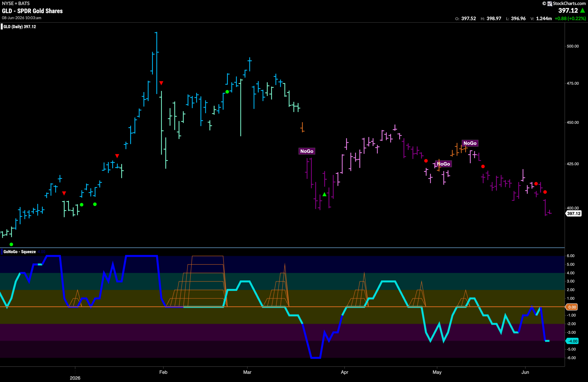Select the upper NoGo flag in mid May
This screenshot has width=588, height=382.
tap(470, 143)
